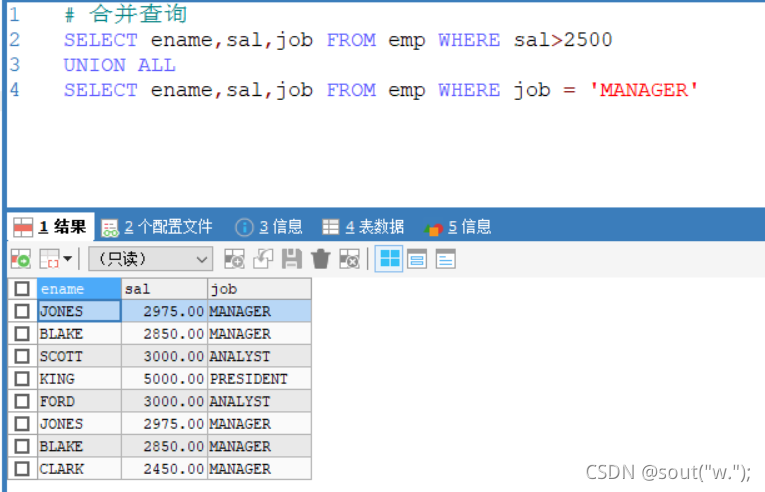
Task: Click the 合并查询 comment on line 1
Action: pyautogui.click(x=138, y=14)
